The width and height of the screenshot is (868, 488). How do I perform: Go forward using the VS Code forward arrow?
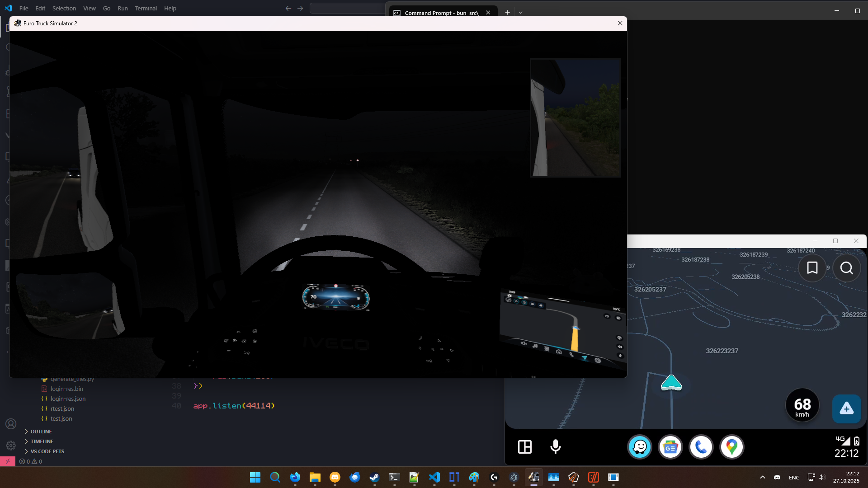coord(300,8)
